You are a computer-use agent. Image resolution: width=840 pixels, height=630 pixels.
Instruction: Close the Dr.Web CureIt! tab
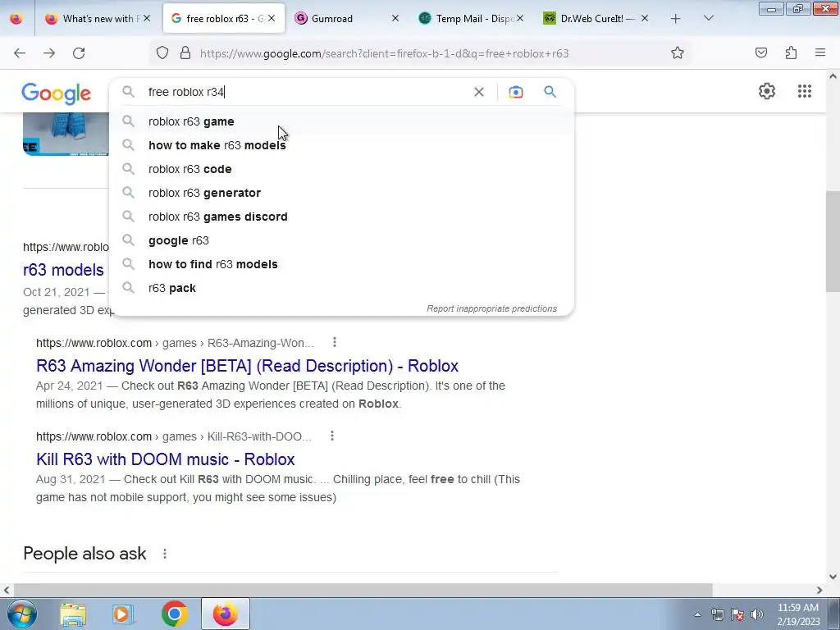645,19
